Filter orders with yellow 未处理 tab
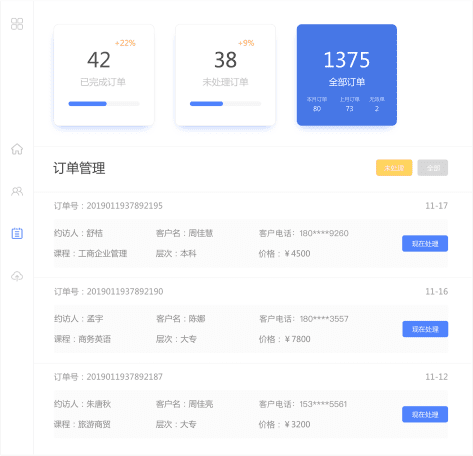The height and width of the screenshot is (456, 473). 394,168
